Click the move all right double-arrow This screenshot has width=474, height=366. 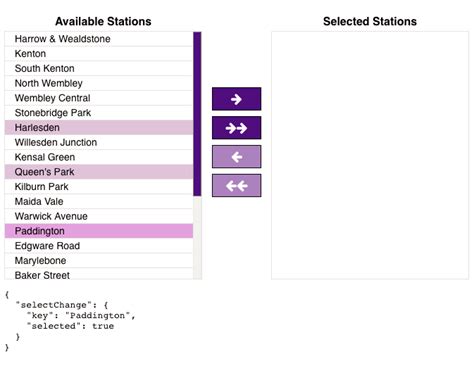pos(236,128)
